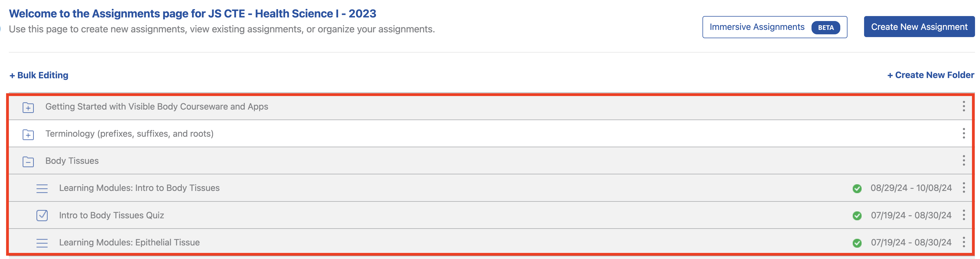This screenshot has width=980, height=259.
Task: Open kebab menu for Getting Started folder
Action: pyautogui.click(x=964, y=106)
